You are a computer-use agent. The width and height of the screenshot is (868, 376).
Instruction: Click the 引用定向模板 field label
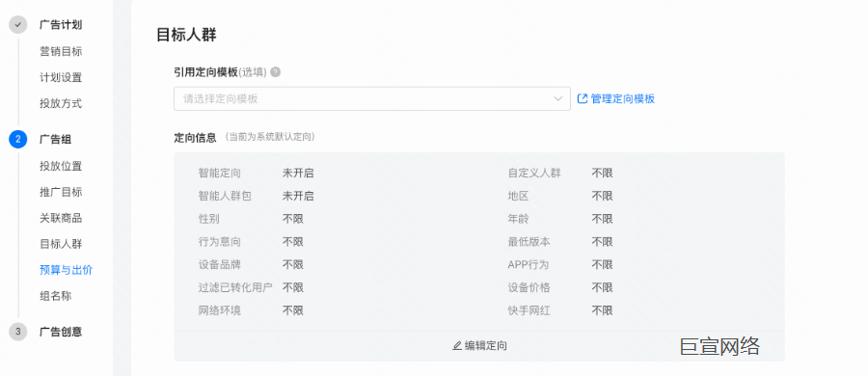[206, 72]
